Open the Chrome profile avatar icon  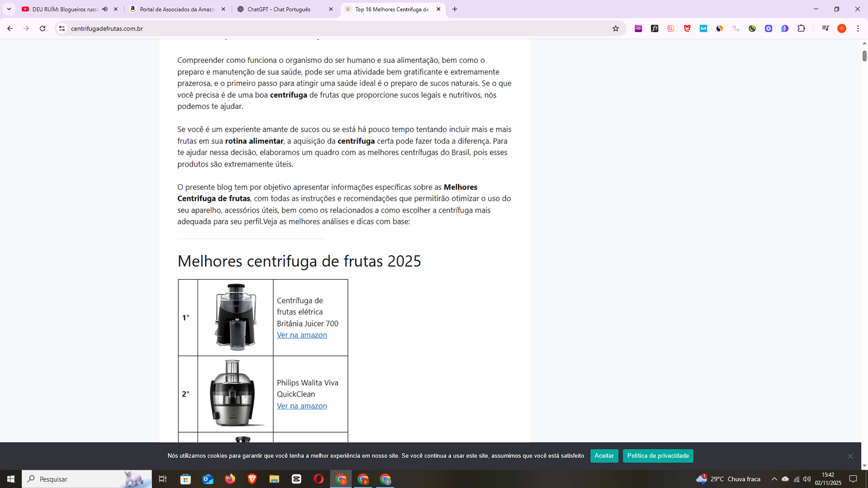click(x=841, y=29)
